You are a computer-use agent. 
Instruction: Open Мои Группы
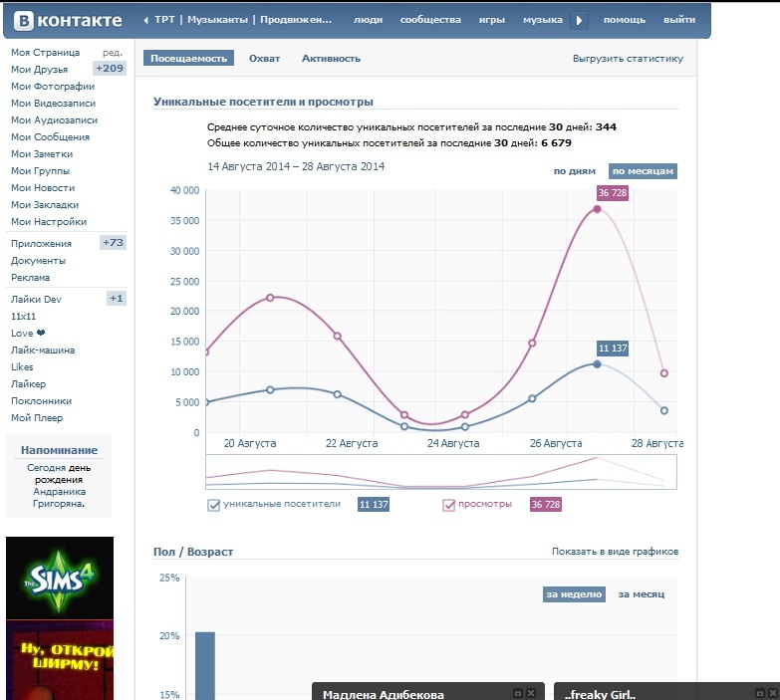tap(40, 170)
